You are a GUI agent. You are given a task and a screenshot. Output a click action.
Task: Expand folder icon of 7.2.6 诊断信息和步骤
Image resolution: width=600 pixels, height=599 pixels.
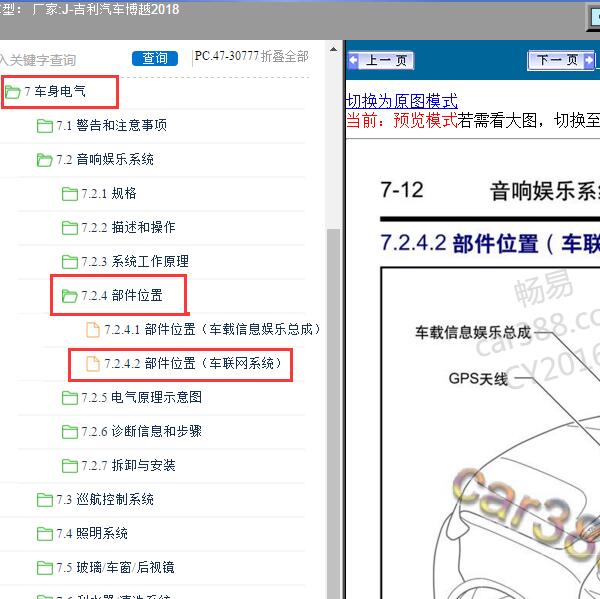[x=70, y=432]
